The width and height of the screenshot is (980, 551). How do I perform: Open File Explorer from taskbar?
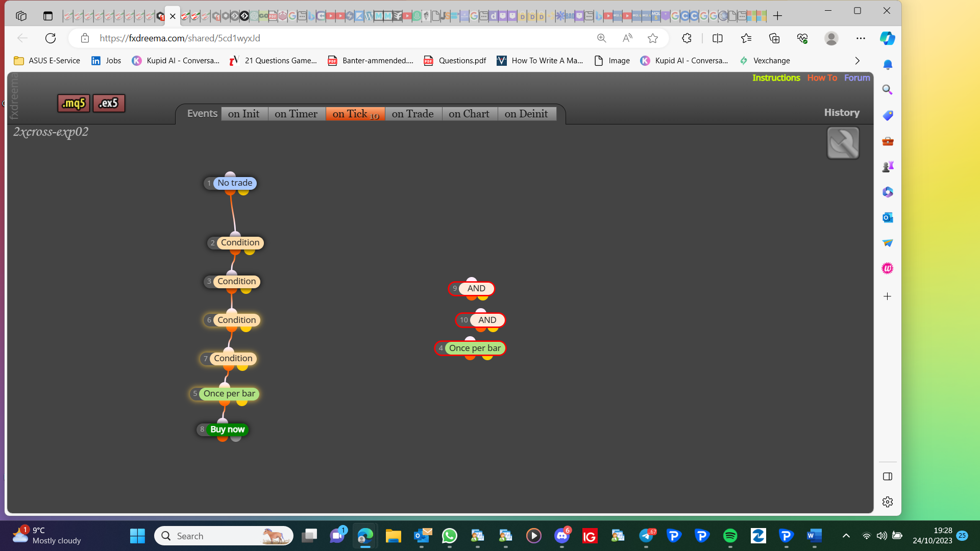393,536
